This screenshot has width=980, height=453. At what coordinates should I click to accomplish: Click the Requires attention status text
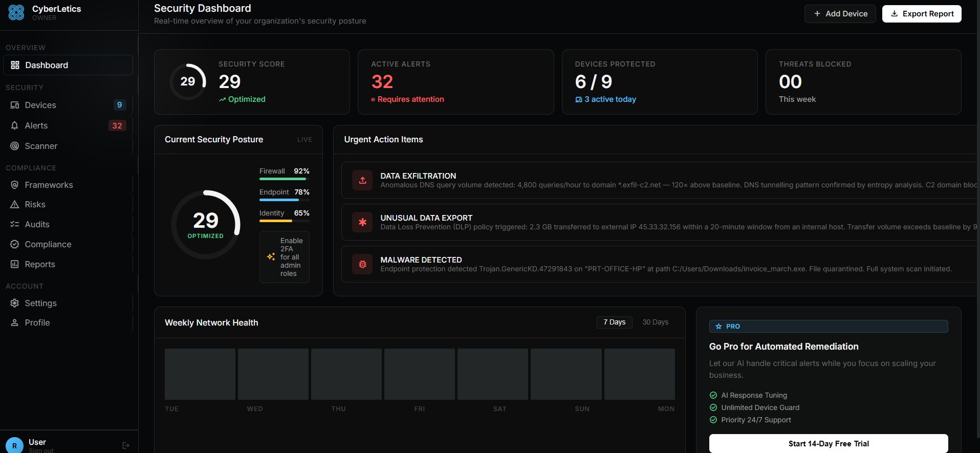411,99
